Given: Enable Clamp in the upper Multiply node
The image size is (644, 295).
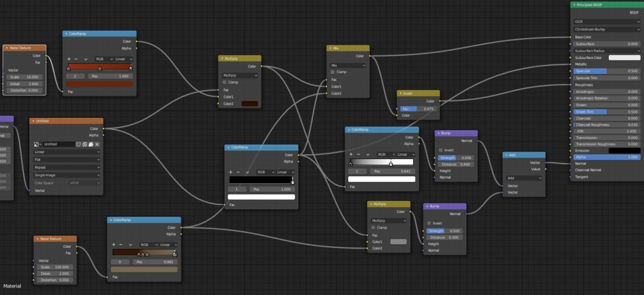Looking at the screenshot, I should click(x=224, y=82).
